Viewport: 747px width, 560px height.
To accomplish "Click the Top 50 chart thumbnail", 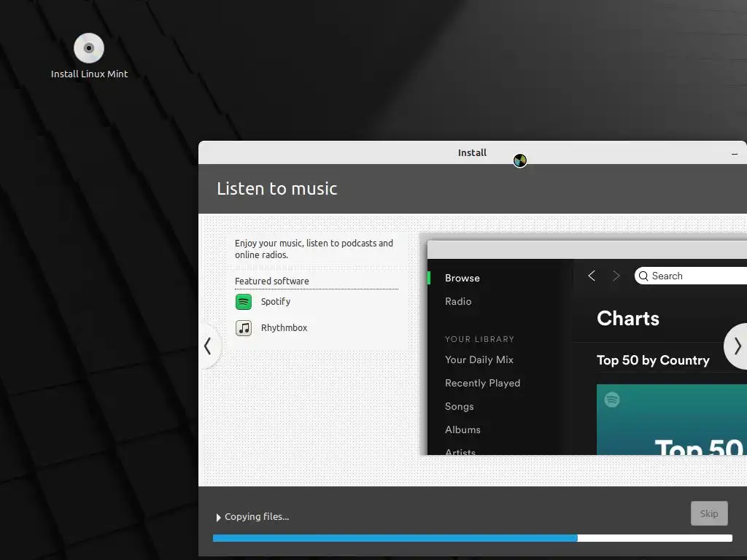I will [x=672, y=419].
